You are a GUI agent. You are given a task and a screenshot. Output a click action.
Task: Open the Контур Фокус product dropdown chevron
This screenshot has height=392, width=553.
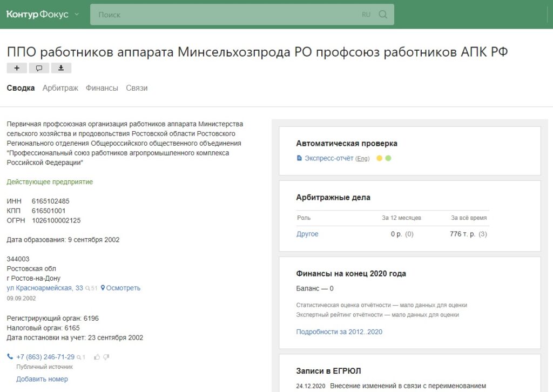(77, 15)
